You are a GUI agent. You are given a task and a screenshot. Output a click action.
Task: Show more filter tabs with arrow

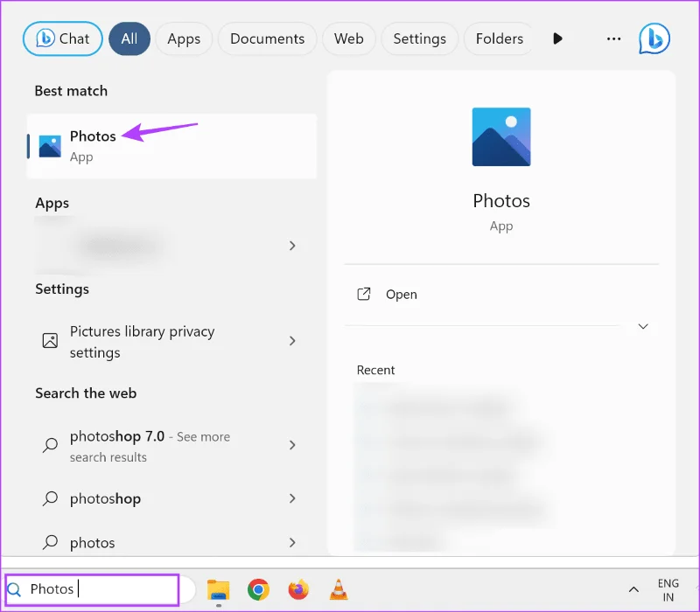(557, 38)
